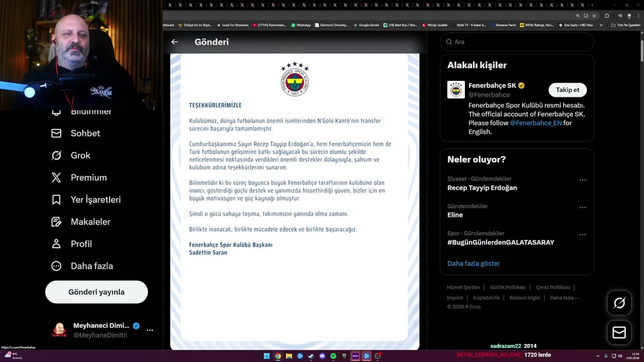
Task: Open the WhatsApp bookmark
Action: [x=301, y=25]
